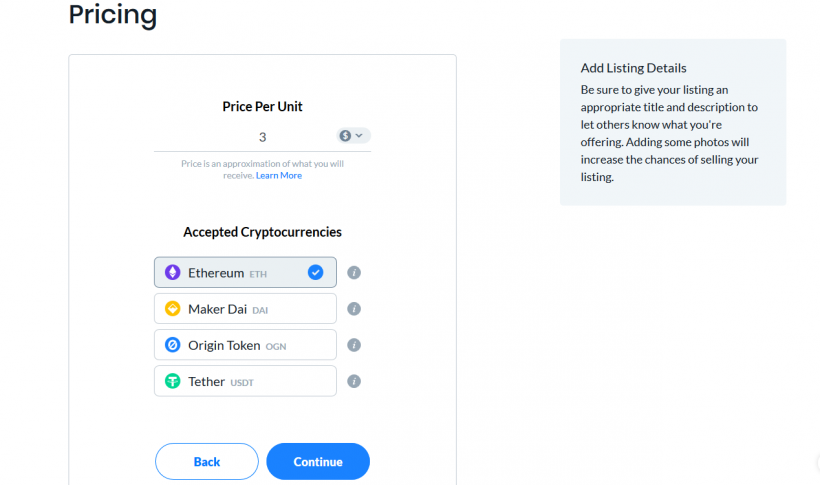Screen dimensions: 820x485
Task: Click the Pricing page title
Action: coord(113,15)
